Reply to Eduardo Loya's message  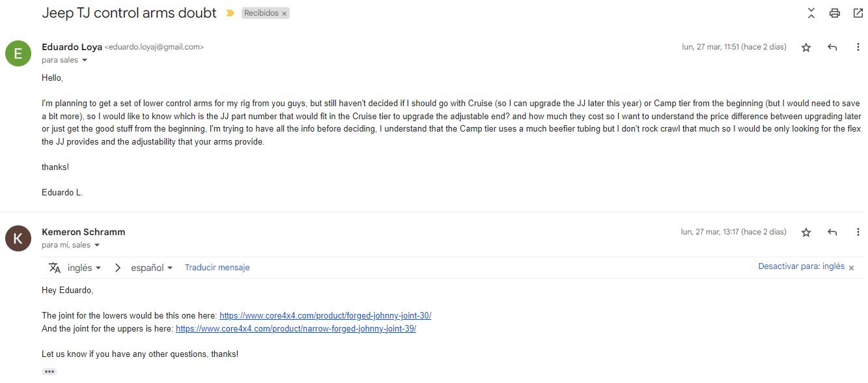click(832, 48)
